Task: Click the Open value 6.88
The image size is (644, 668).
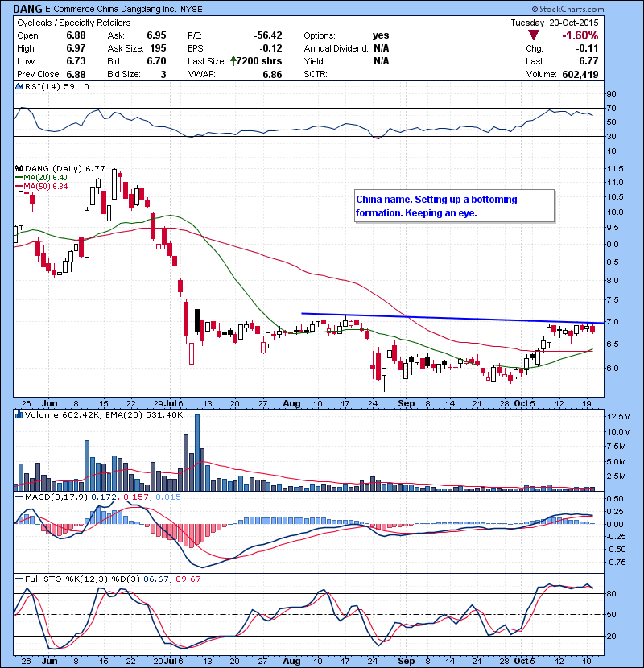Action: tap(76, 35)
